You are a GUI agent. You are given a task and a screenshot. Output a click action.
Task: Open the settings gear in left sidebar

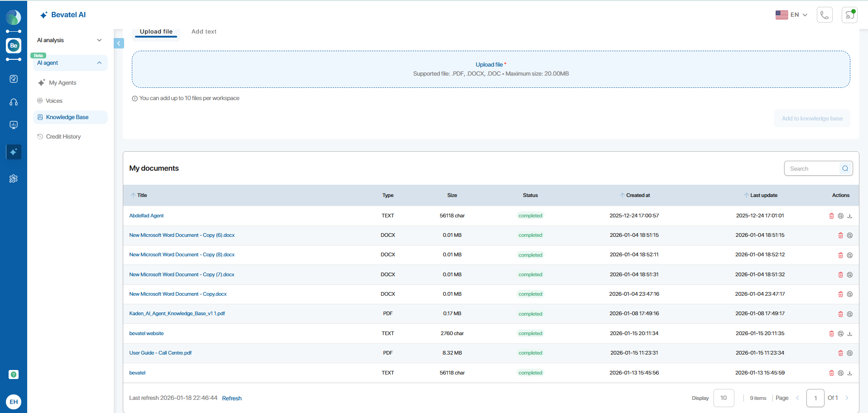[14, 179]
